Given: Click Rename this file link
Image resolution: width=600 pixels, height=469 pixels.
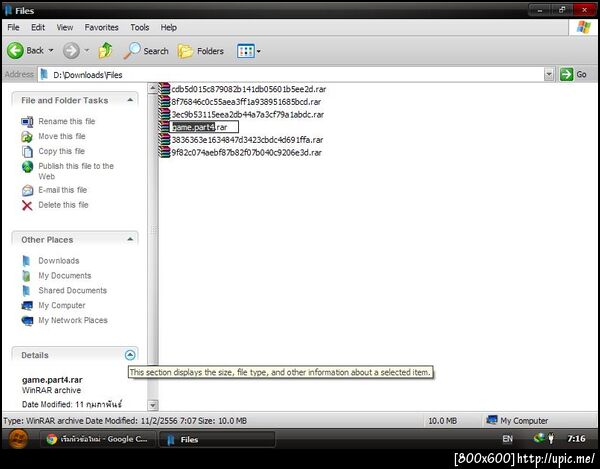Looking at the screenshot, I should pyautogui.click(x=67, y=121).
